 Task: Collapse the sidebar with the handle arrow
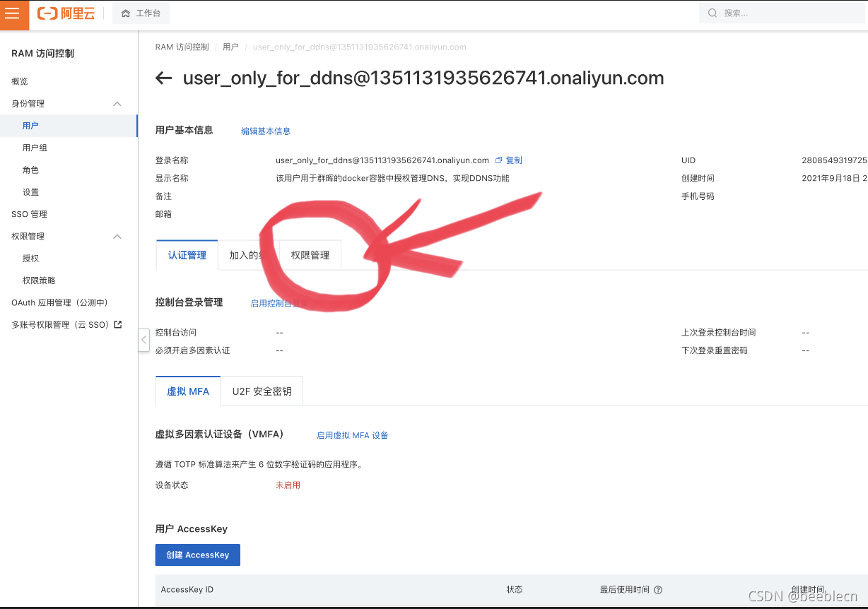point(143,340)
